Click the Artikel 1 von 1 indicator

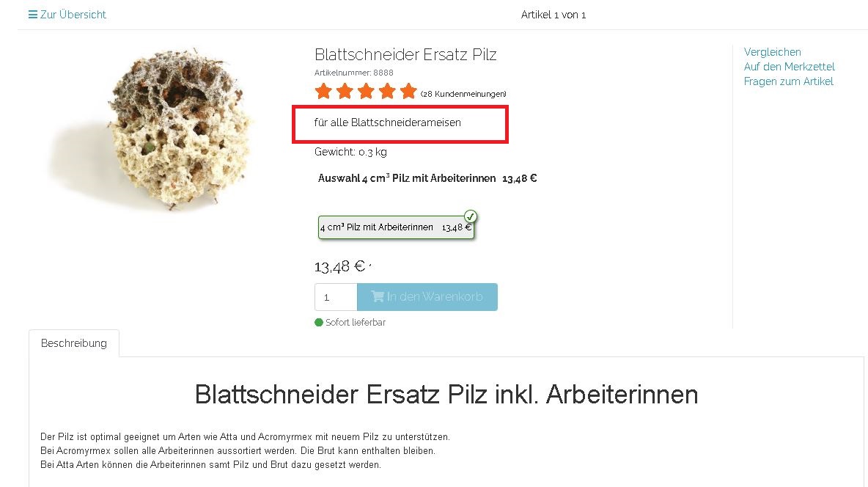[553, 15]
